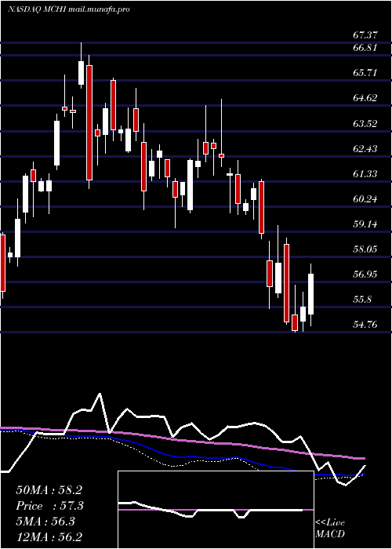Click the 12MA : 56.2 readout

(x=49, y=536)
